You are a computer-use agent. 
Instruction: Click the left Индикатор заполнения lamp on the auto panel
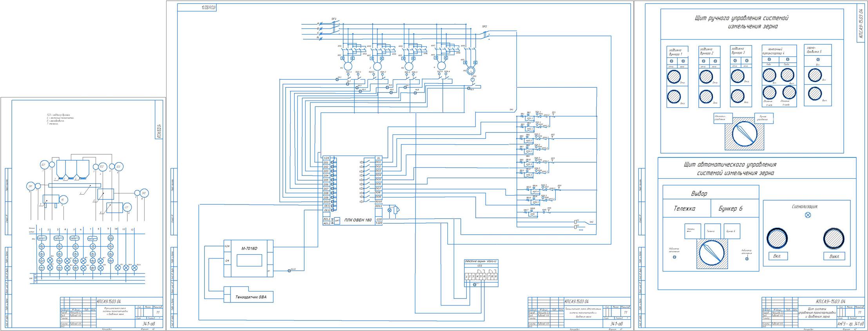point(674,257)
